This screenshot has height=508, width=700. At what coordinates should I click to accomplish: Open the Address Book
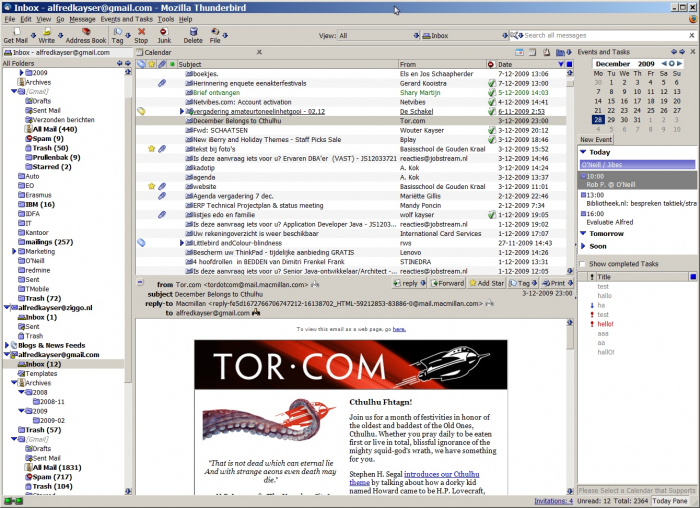[86, 35]
